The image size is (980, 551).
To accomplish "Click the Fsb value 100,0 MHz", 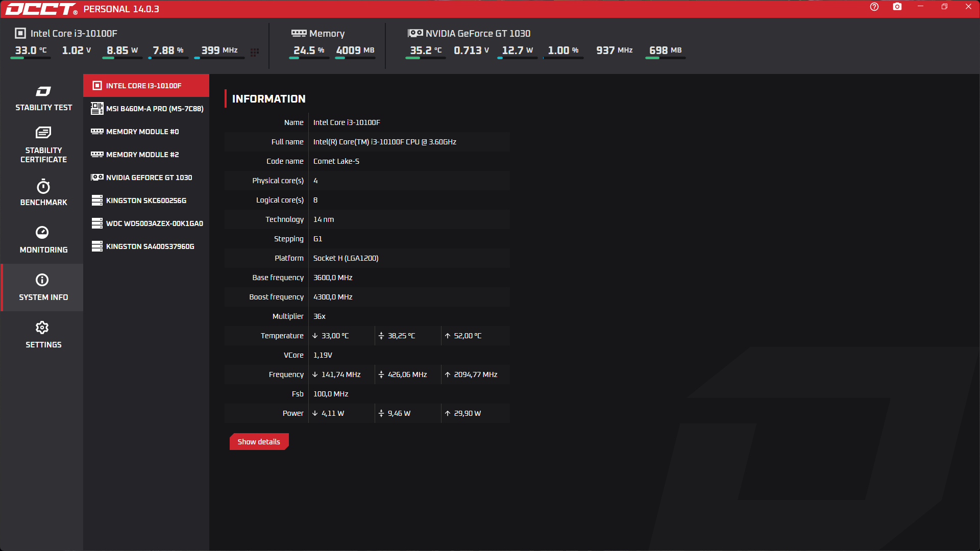I will click(x=331, y=394).
